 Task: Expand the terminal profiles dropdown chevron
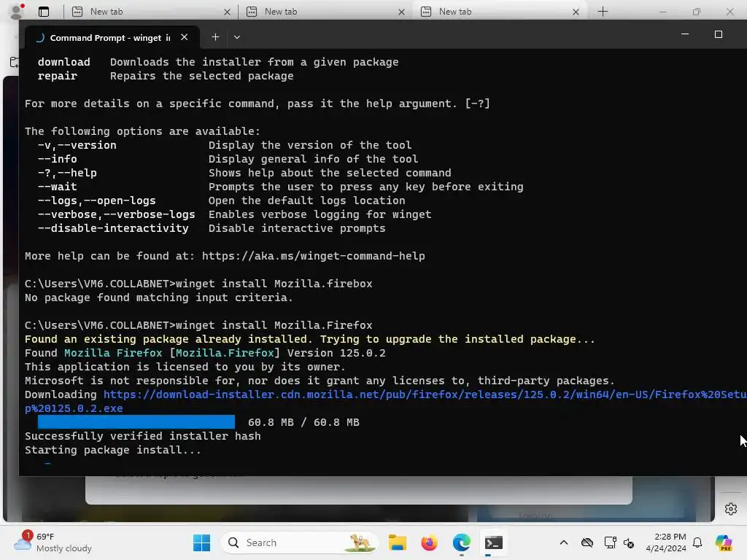(237, 37)
